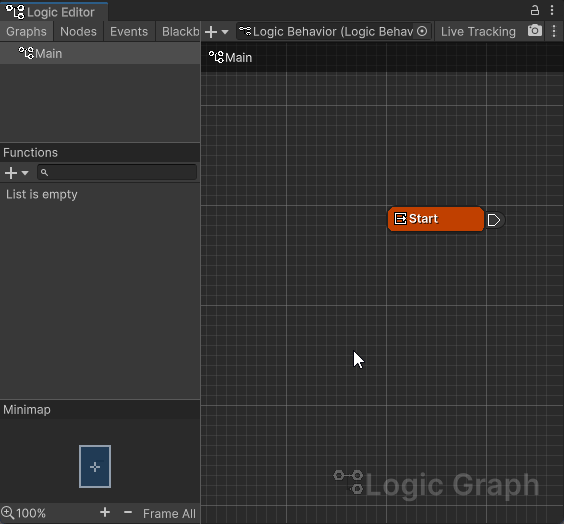Click the minimap viewport thumbnail

[x=95, y=466]
